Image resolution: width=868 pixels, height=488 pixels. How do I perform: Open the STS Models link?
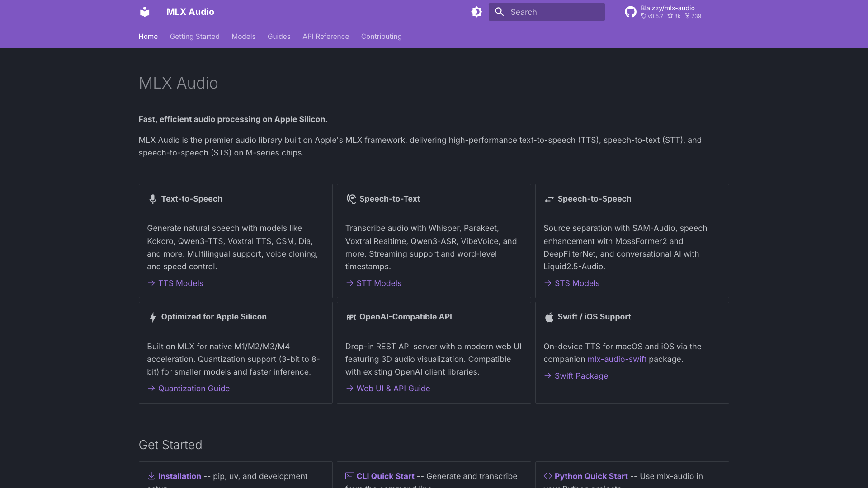point(577,283)
